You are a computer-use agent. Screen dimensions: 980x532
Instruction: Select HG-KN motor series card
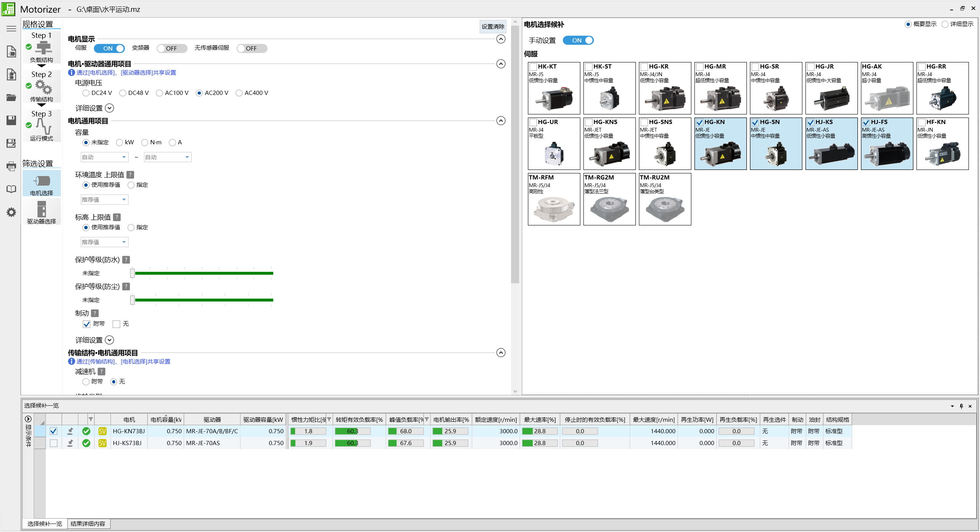click(x=720, y=144)
